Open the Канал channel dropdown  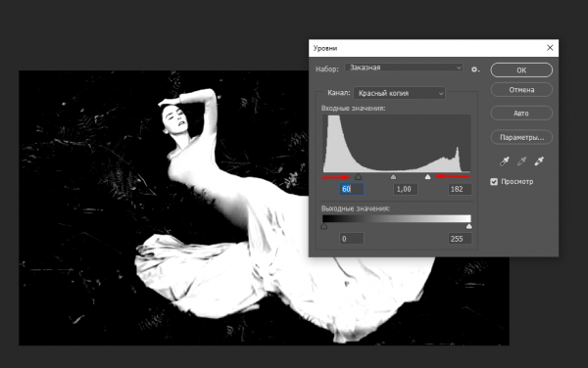tap(400, 93)
